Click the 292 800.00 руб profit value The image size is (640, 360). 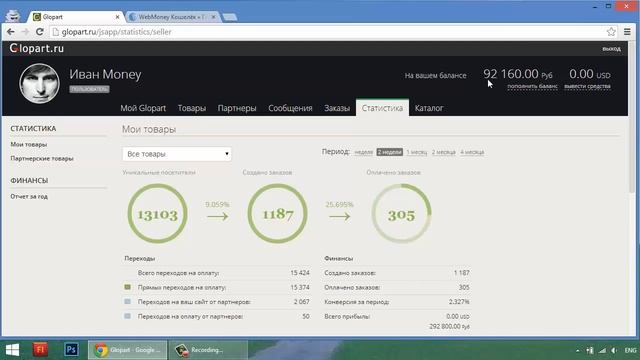449,327
